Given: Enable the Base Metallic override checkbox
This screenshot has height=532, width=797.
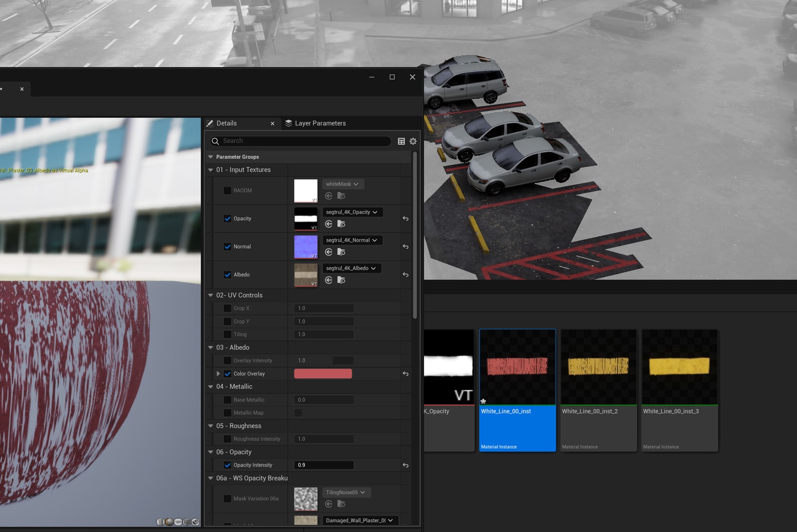Looking at the screenshot, I should (227, 400).
